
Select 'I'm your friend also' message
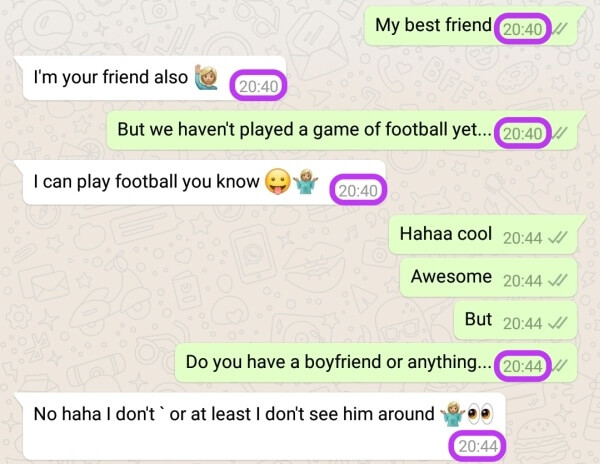tap(155, 78)
